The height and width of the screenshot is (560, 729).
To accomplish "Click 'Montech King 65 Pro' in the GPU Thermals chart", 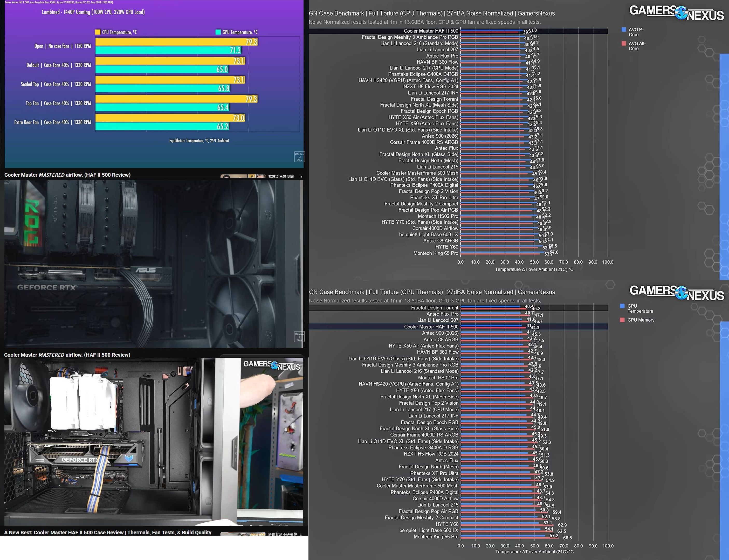I will coord(436,537).
